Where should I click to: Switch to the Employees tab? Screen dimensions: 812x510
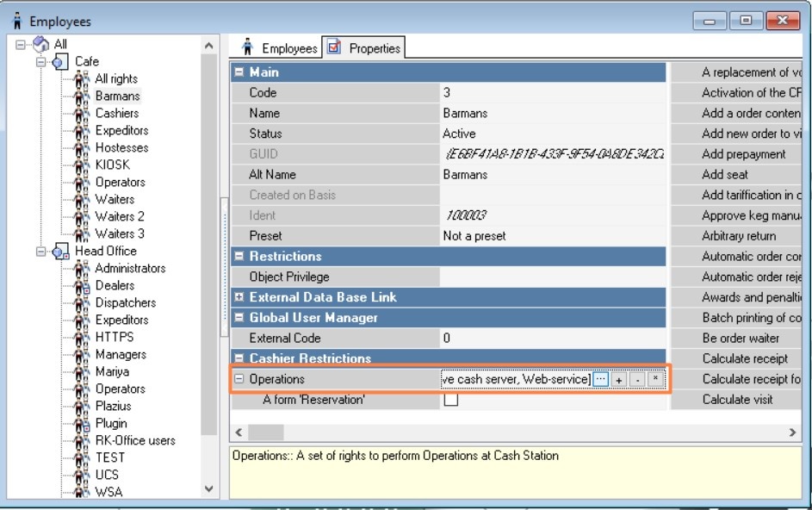click(x=277, y=48)
